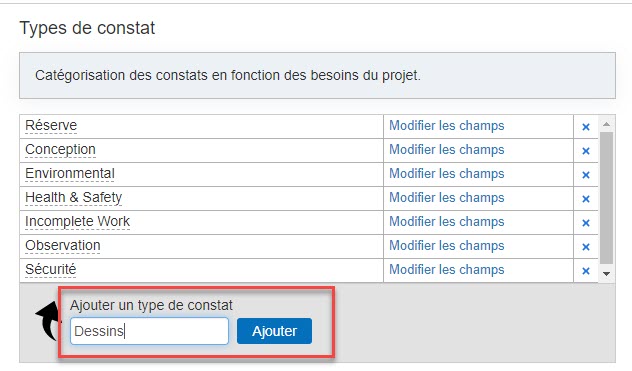The image size is (632, 371).
Task: Click the blue Ajouter button
Action: 274,331
